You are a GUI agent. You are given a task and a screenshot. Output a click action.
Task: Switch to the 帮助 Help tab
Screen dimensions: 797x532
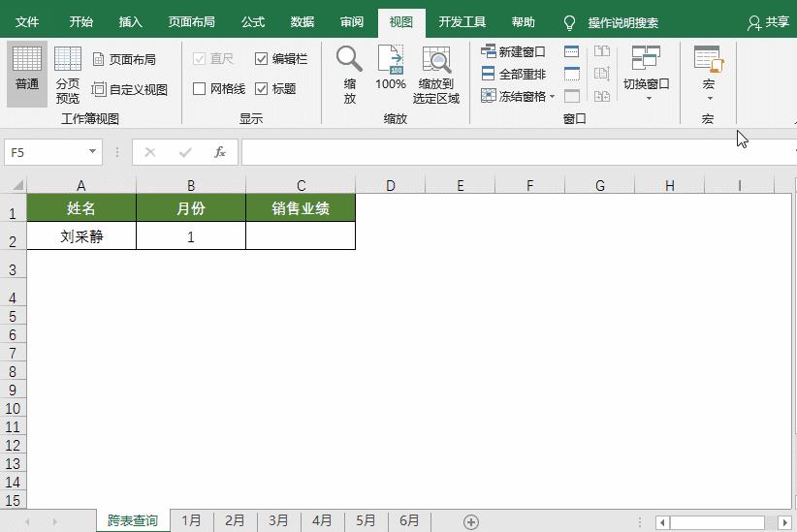(x=523, y=22)
